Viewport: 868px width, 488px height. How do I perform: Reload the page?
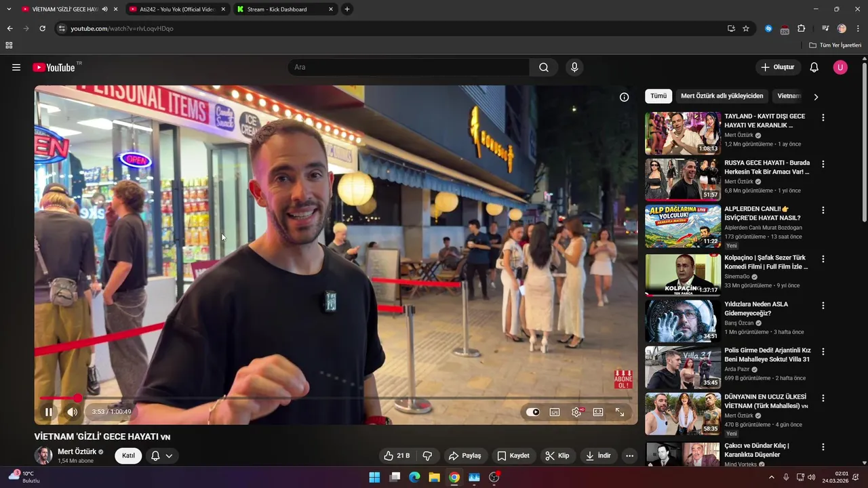[x=42, y=28]
